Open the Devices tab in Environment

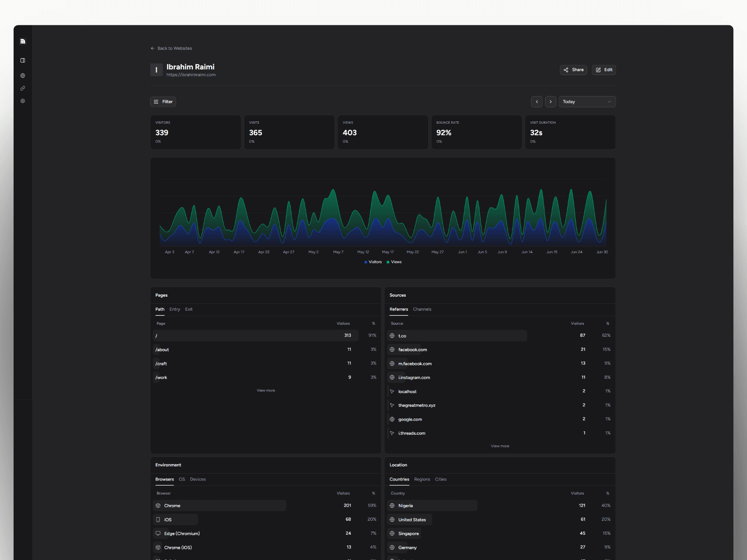click(198, 479)
